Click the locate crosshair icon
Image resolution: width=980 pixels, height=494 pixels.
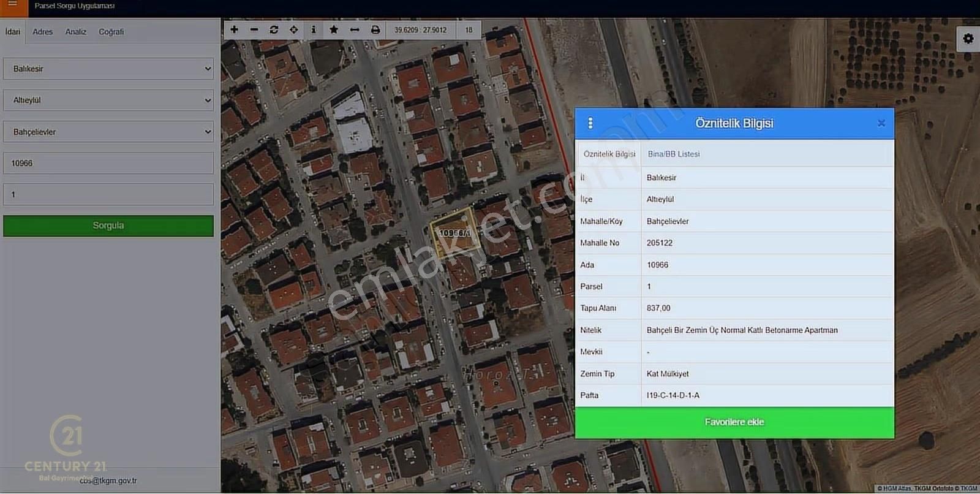point(294,29)
